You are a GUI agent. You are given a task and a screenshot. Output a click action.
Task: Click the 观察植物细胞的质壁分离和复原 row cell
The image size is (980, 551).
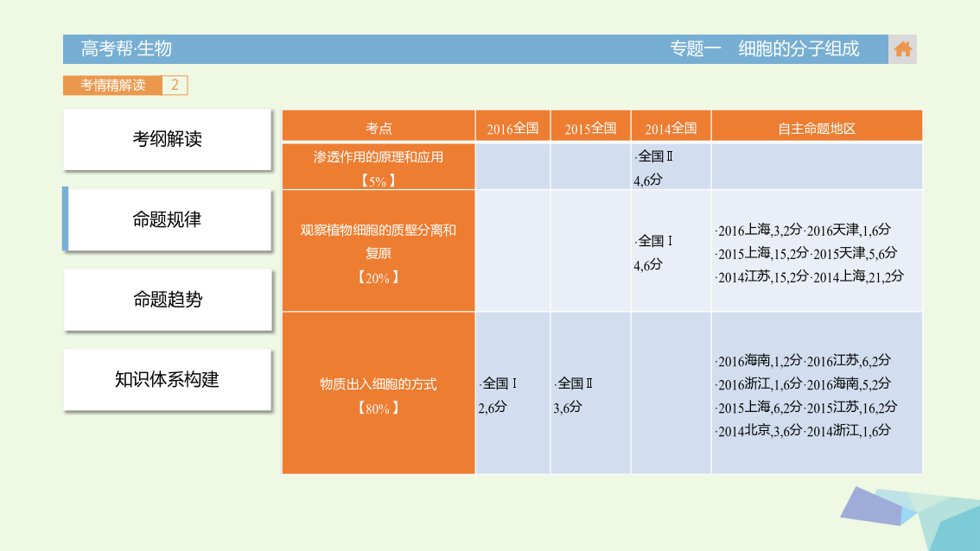pos(379,251)
